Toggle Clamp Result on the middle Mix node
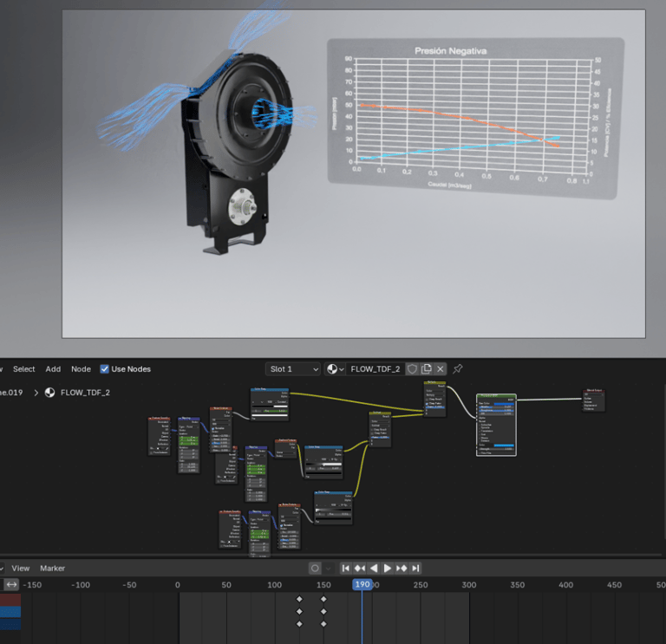This screenshot has height=644, width=666. [373, 429]
